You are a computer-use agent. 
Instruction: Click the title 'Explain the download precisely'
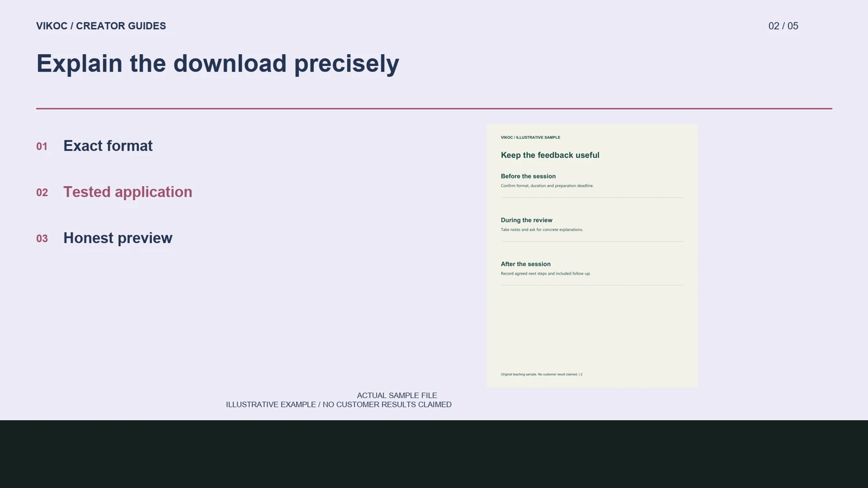218,64
